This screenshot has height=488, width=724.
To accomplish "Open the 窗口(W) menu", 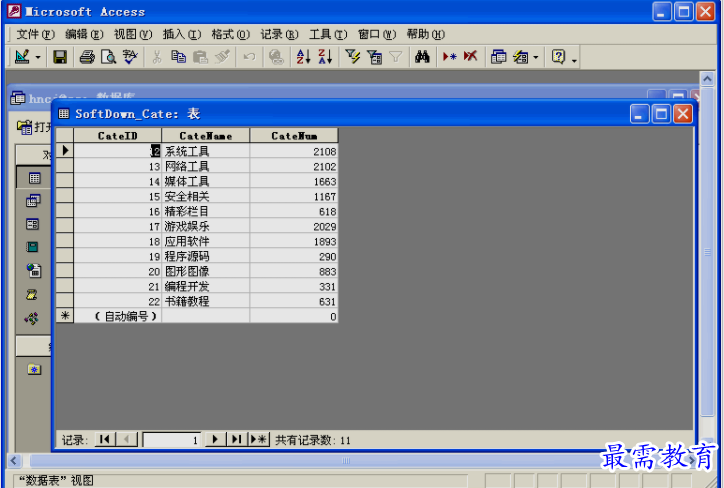I will (377, 34).
